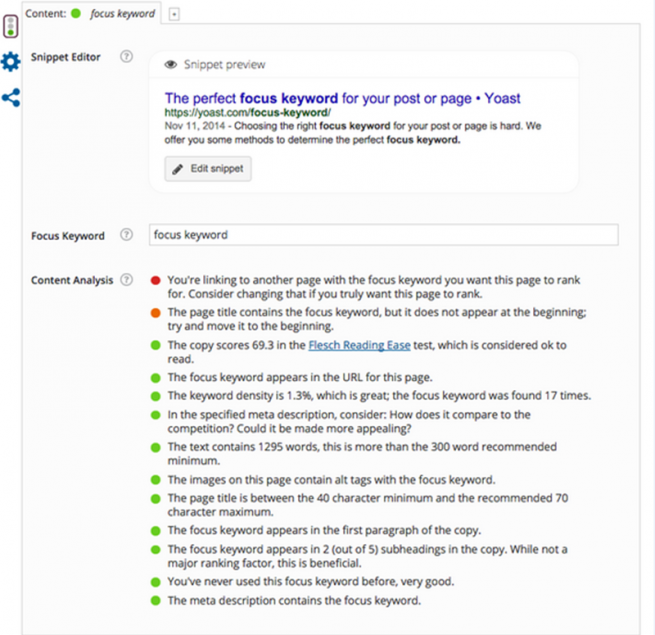Click the orange bullet for page title warning
Image resolution: width=655 pixels, height=635 pixels.
155,313
